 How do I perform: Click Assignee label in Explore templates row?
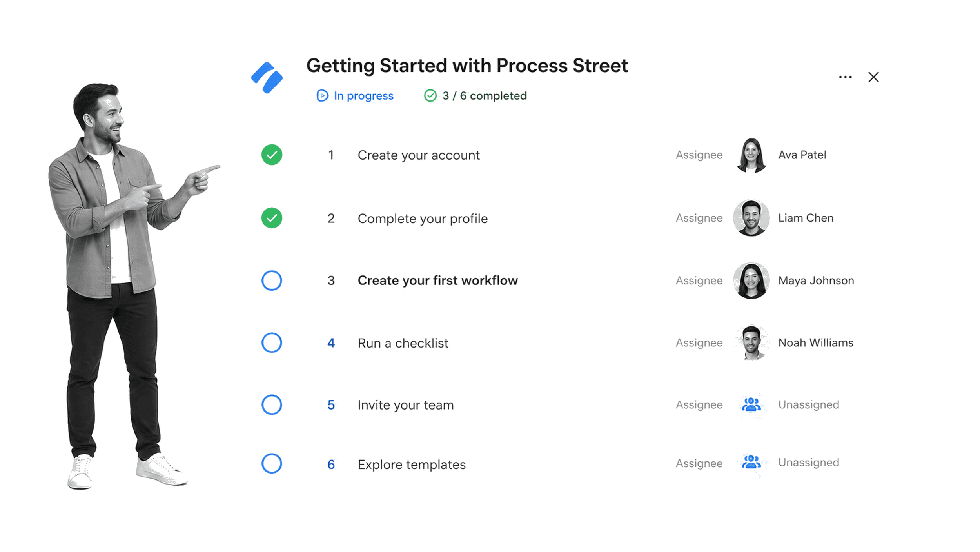(699, 464)
